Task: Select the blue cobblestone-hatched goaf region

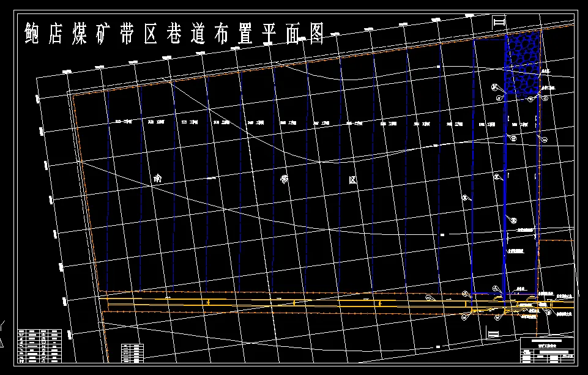Action: point(523,64)
